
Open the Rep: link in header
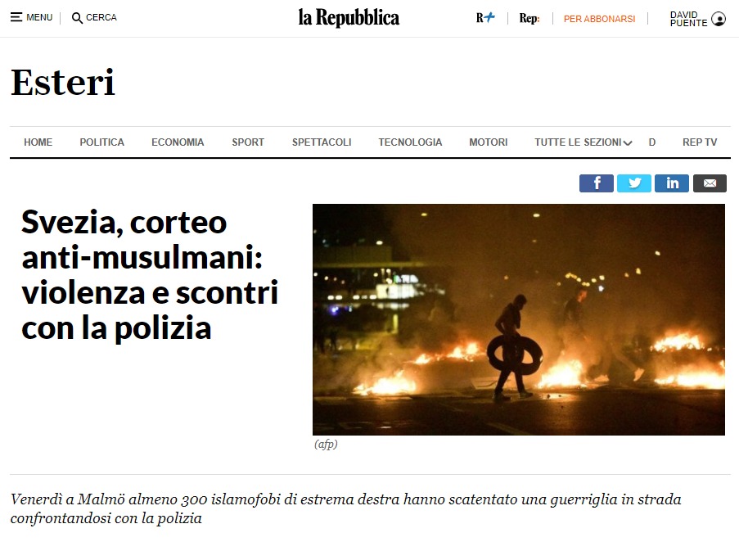coord(529,18)
